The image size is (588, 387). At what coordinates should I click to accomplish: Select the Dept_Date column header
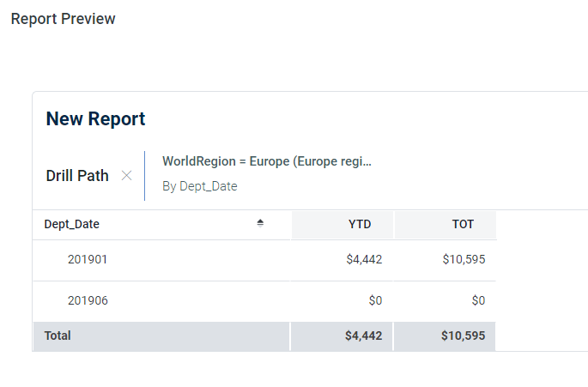pos(72,225)
